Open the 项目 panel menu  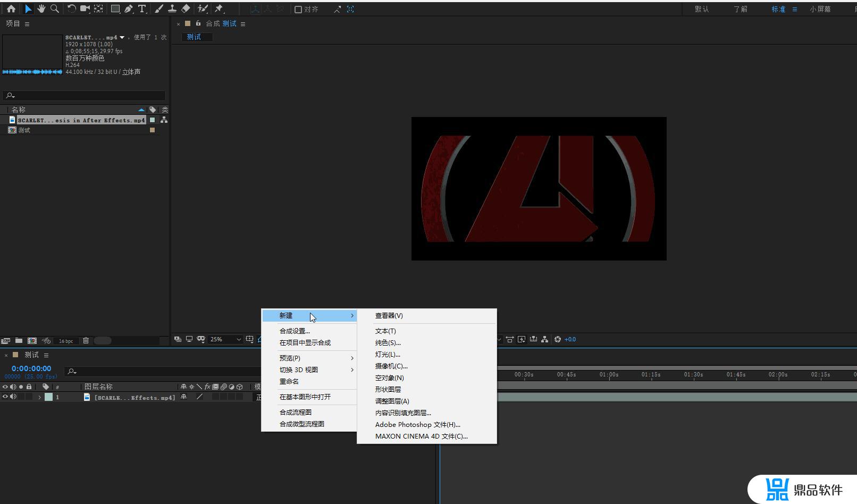27,24
